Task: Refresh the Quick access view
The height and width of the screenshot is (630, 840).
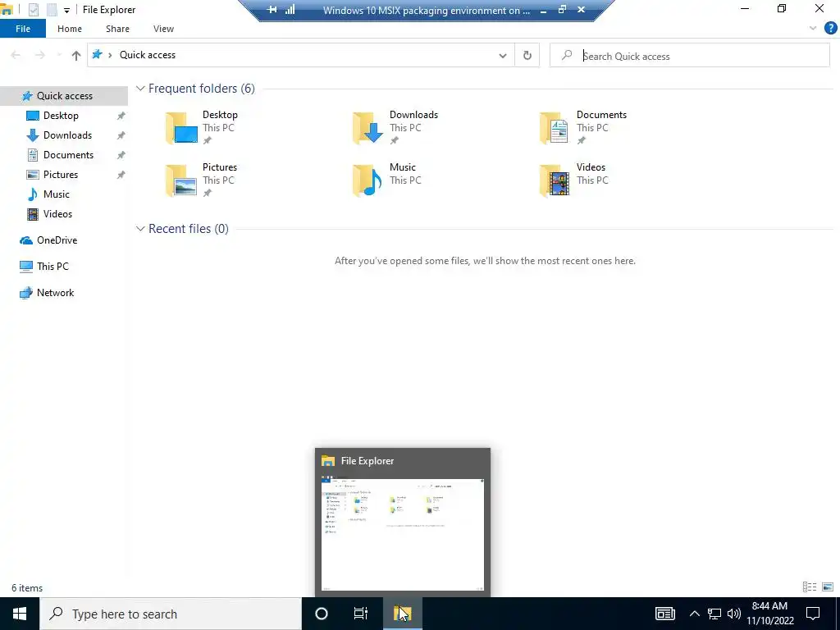Action: tap(527, 55)
